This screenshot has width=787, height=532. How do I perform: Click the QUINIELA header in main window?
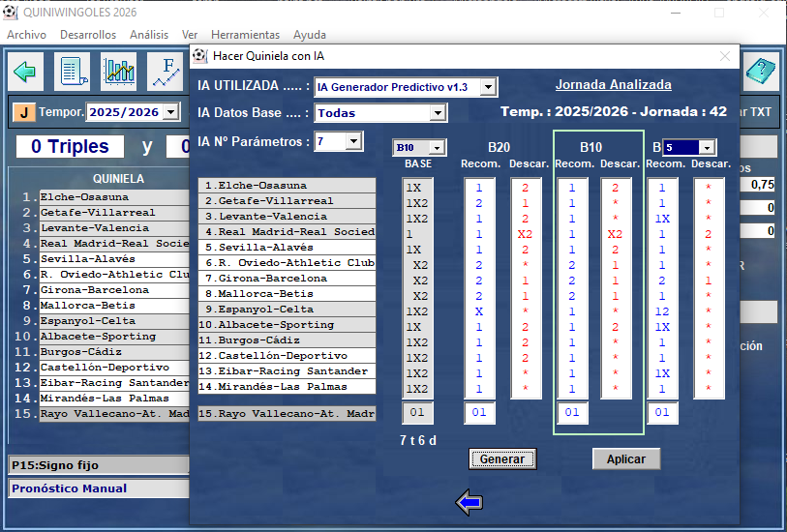pyautogui.click(x=118, y=179)
